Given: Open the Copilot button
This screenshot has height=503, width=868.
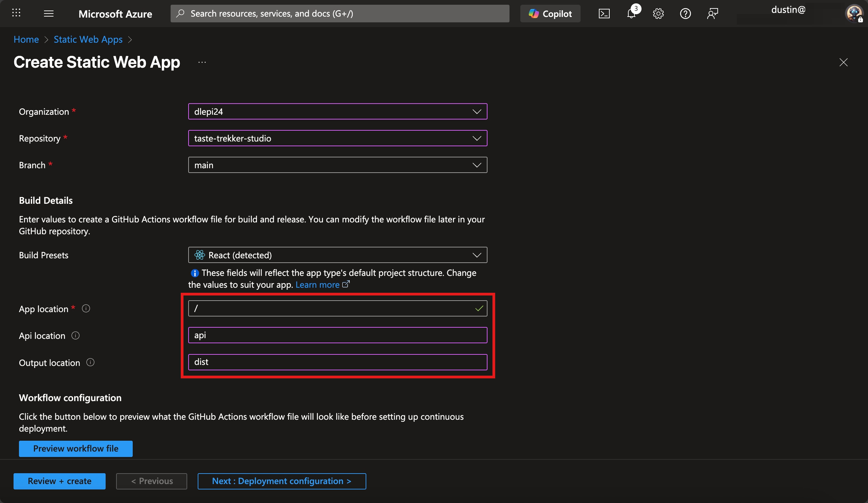Looking at the screenshot, I should click(550, 14).
